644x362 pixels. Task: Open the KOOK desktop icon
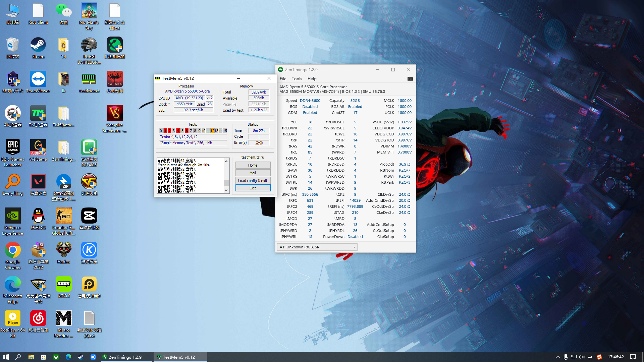[x=64, y=287]
